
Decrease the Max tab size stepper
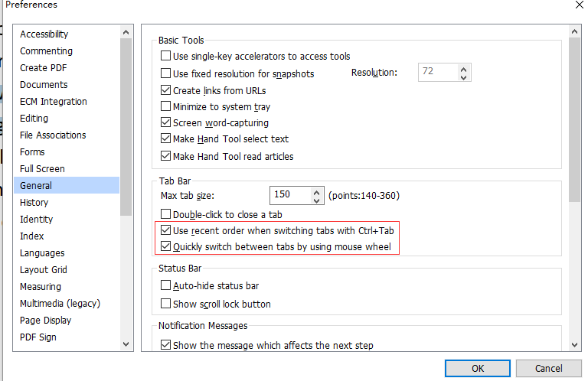pyautogui.click(x=317, y=200)
